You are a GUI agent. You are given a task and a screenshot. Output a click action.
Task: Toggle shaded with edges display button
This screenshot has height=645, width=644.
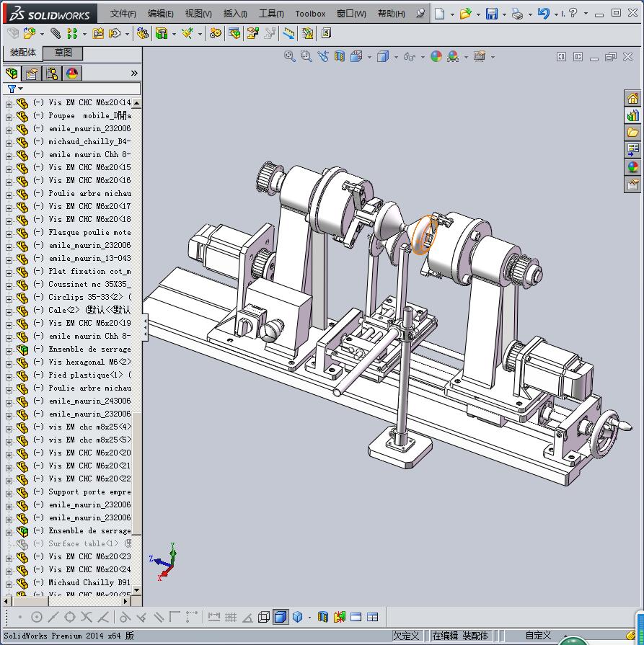281,617
